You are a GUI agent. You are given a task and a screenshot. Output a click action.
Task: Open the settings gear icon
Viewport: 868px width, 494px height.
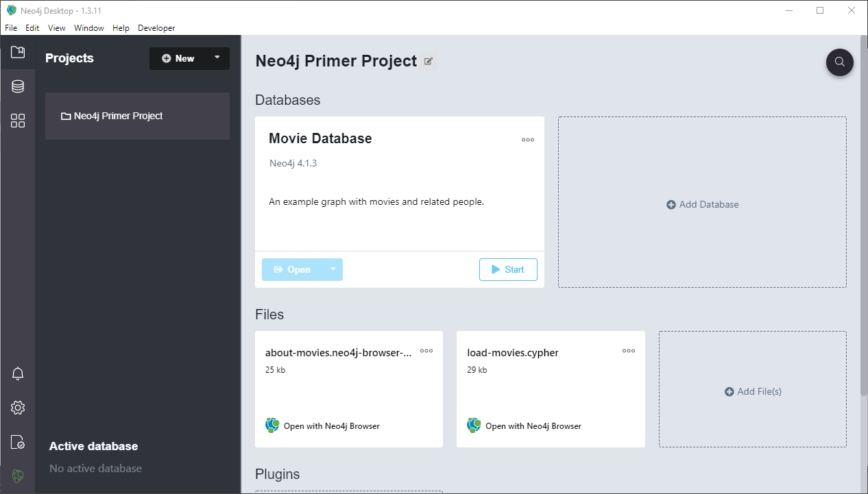(18, 408)
